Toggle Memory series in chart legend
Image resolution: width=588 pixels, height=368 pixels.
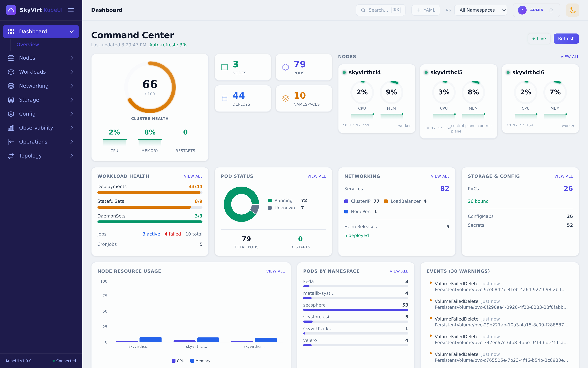(200, 361)
